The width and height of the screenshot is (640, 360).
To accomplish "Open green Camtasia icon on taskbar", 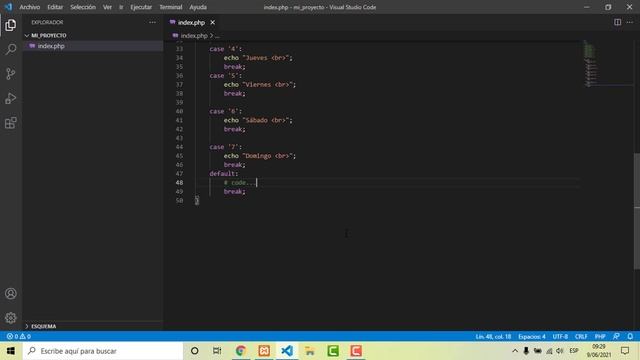I will (333, 351).
